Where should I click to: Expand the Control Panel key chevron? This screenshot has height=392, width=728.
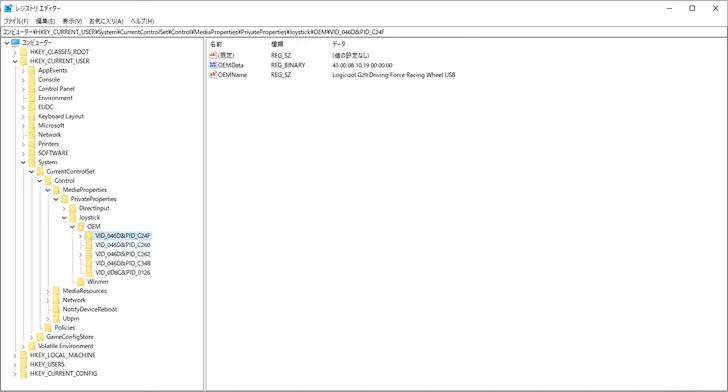click(23, 89)
